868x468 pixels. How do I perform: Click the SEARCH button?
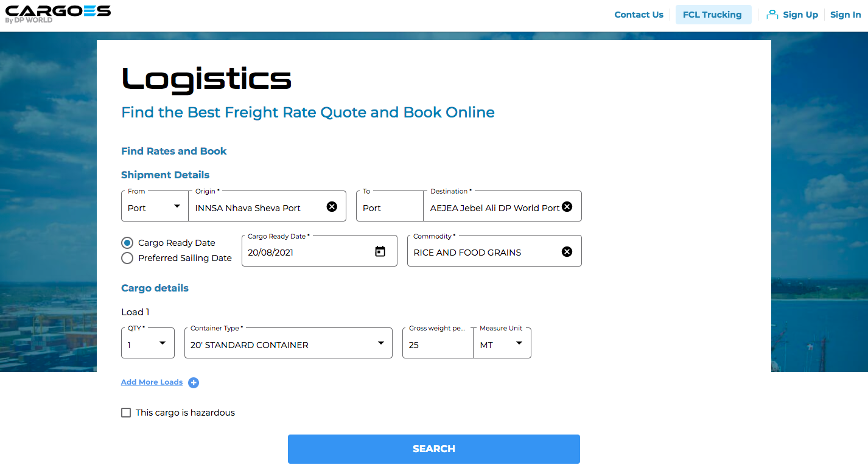point(433,449)
